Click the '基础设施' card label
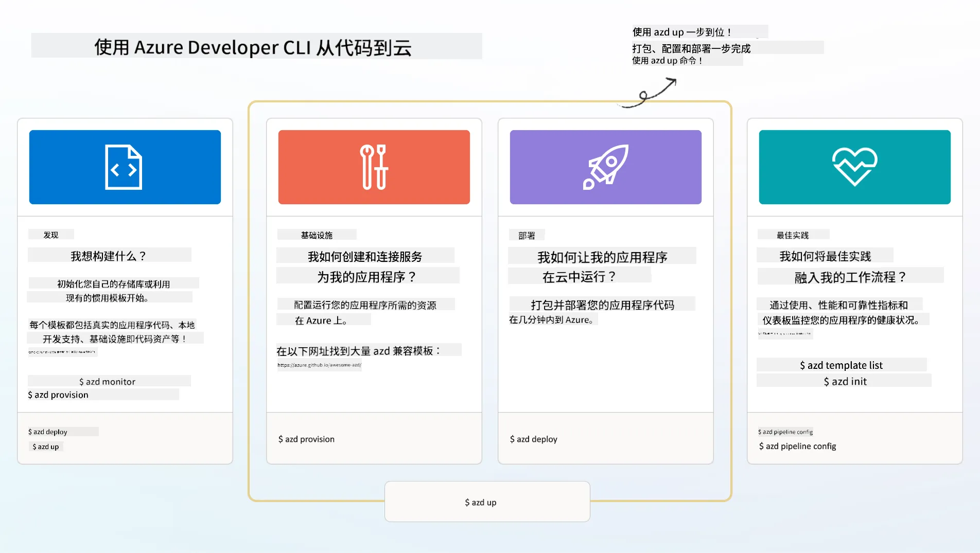The height and width of the screenshot is (553, 980). click(317, 235)
